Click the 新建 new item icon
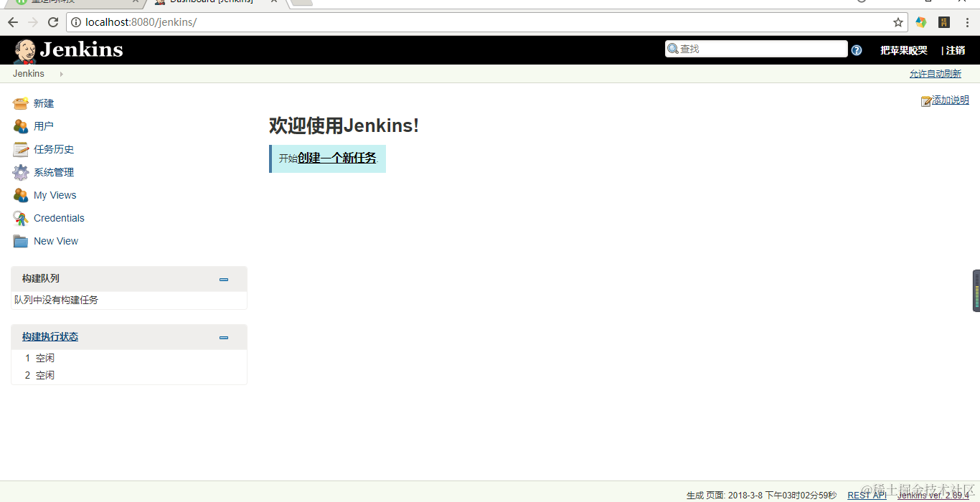Image resolution: width=980 pixels, height=502 pixels. pyautogui.click(x=21, y=103)
